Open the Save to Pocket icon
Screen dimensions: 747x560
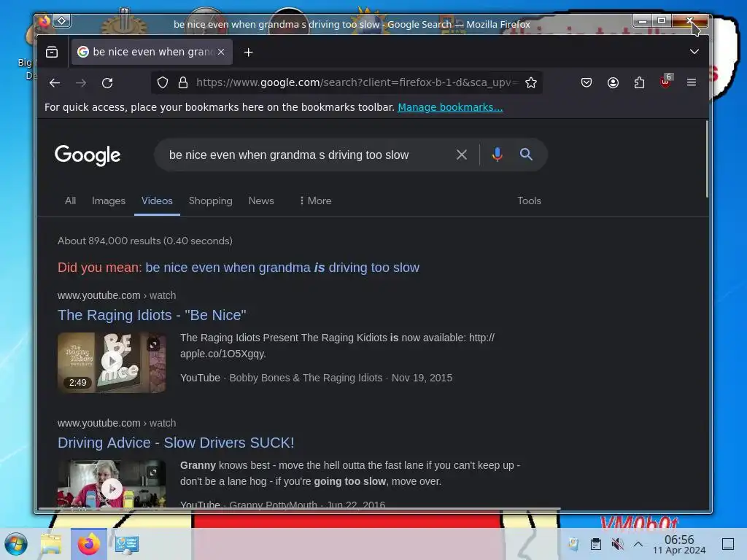click(x=587, y=83)
